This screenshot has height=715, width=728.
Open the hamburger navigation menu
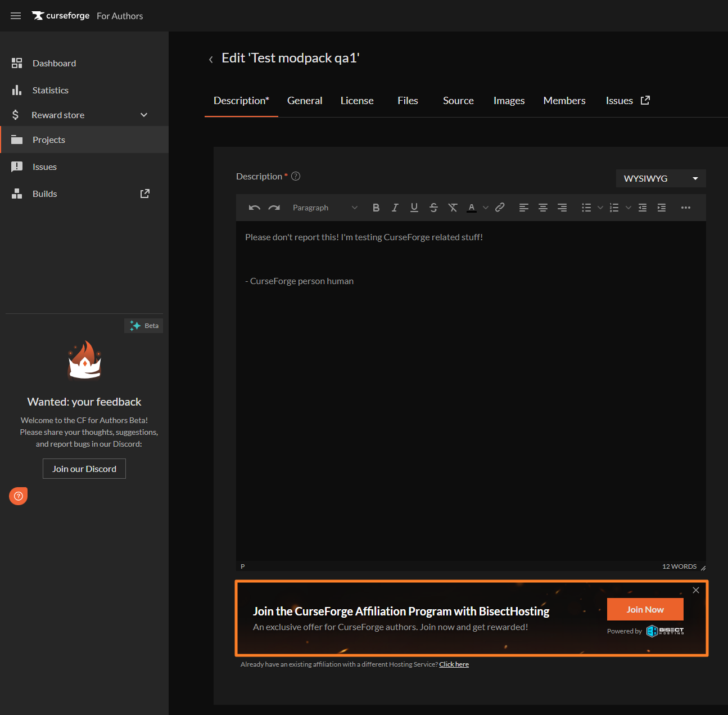click(16, 16)
